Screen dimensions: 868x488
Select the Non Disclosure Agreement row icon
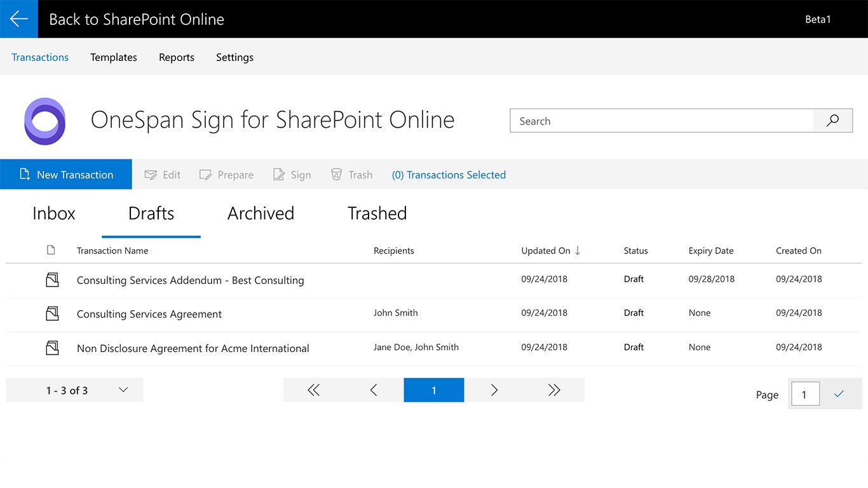coord(52,348)
